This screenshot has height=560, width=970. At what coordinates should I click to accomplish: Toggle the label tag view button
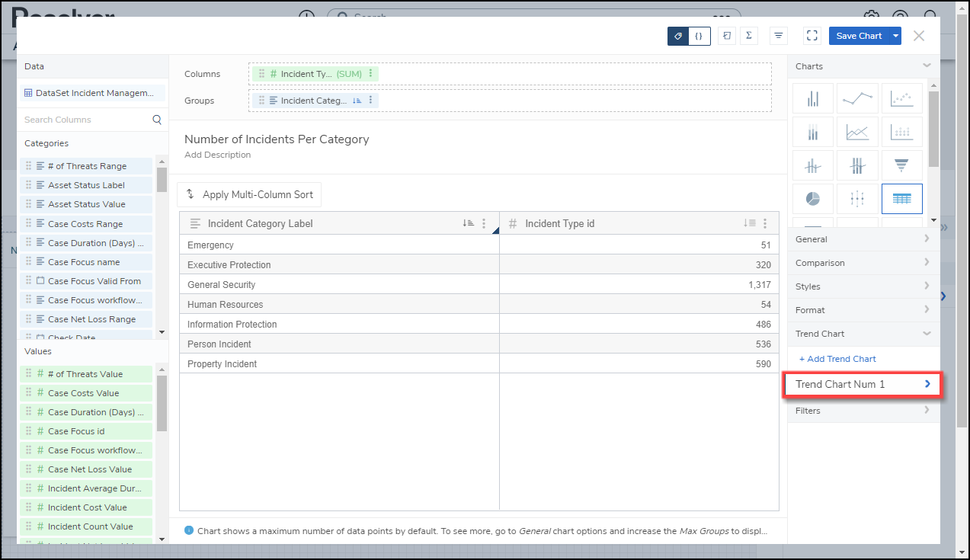pyautogui.click(x=678, y=36)
